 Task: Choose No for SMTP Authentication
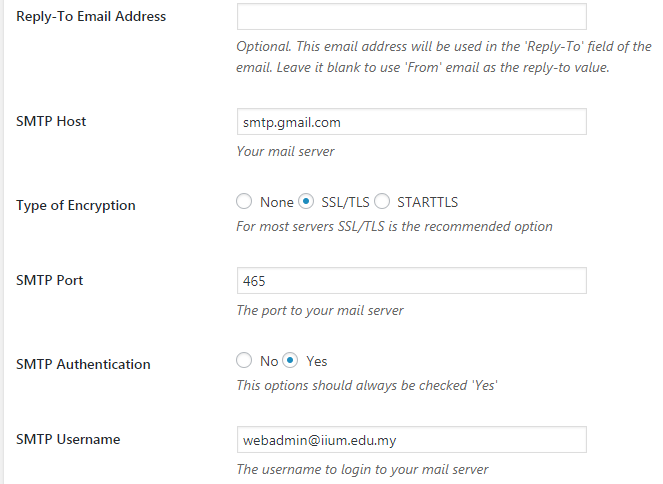pyautogui.click(x=244, y=361)
